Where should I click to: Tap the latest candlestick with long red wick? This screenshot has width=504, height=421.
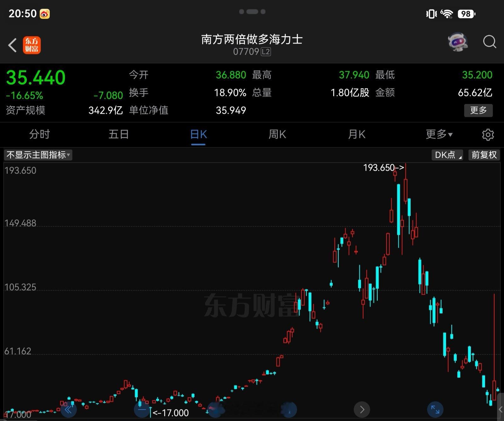tap(494, 347)
